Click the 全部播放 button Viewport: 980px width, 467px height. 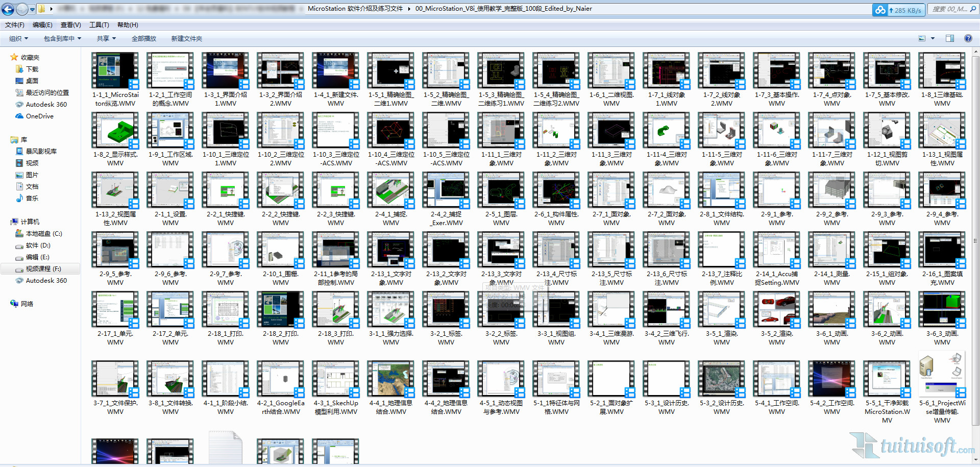pyautogui.click(x=144, y=39)
